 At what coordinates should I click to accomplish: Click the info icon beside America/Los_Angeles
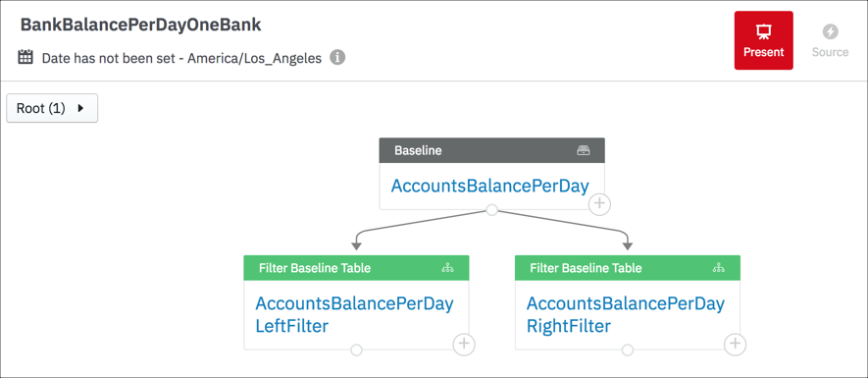click(x=337, y=57)
